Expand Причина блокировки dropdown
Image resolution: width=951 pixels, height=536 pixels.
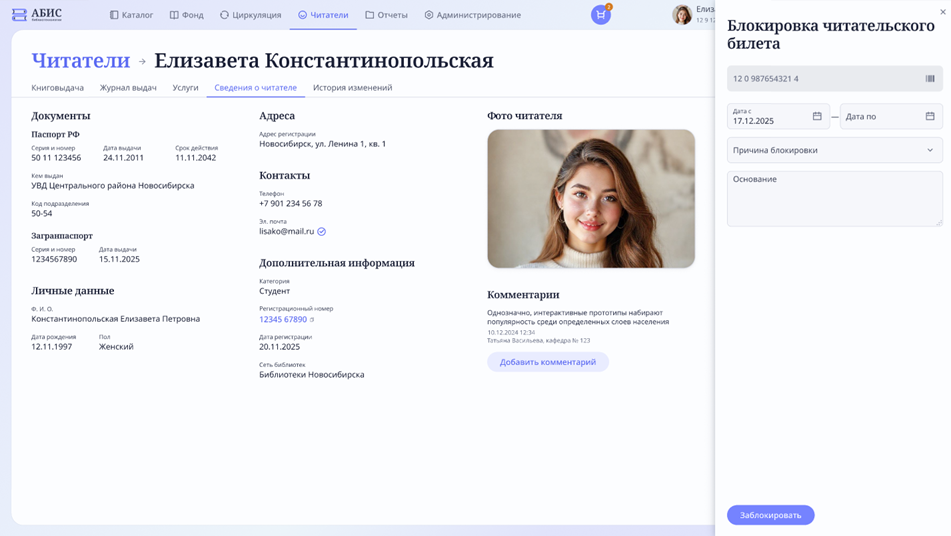pyautogui.click(x=835, y=150)
